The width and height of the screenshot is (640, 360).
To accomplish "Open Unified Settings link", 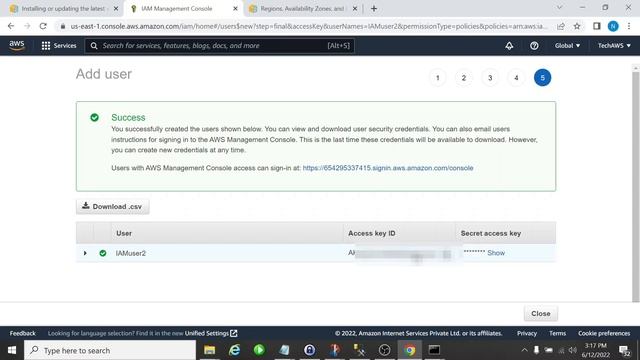I will pos(211,333).
